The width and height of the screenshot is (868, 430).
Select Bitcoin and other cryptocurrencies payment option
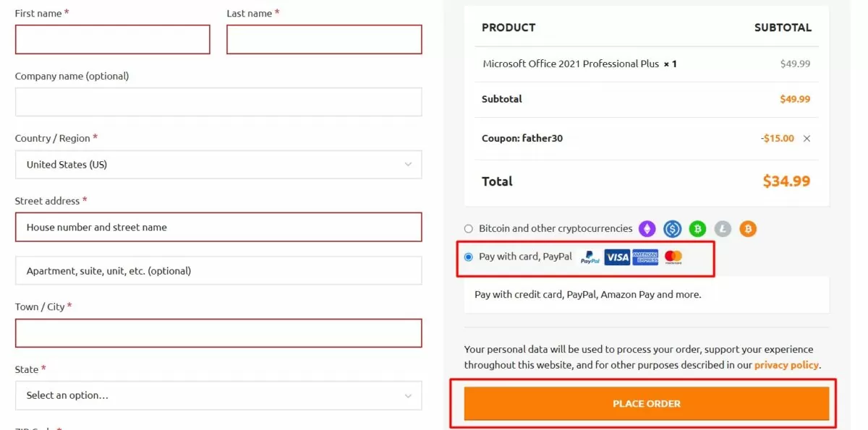click(469, 228)
